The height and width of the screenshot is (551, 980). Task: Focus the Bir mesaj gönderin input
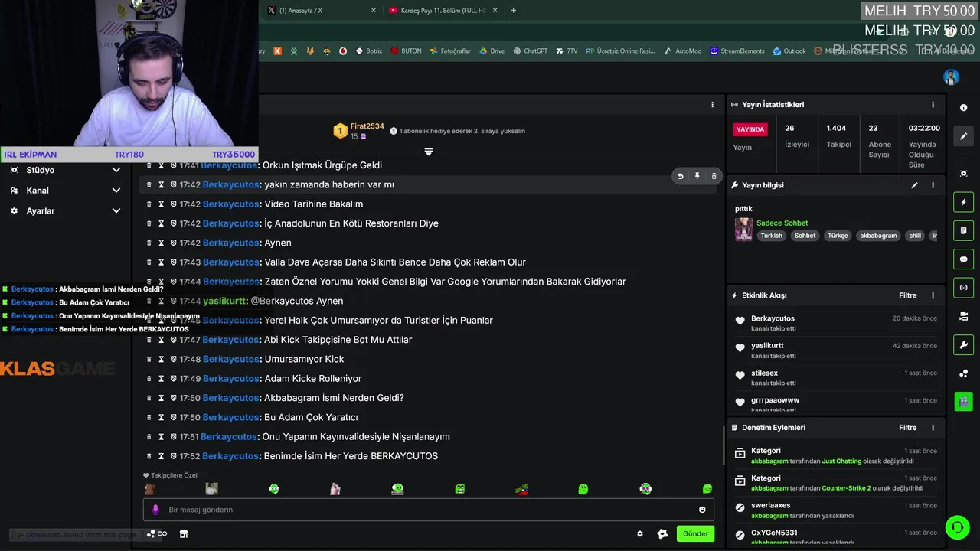pyautogui.click(x=429, y=510)
